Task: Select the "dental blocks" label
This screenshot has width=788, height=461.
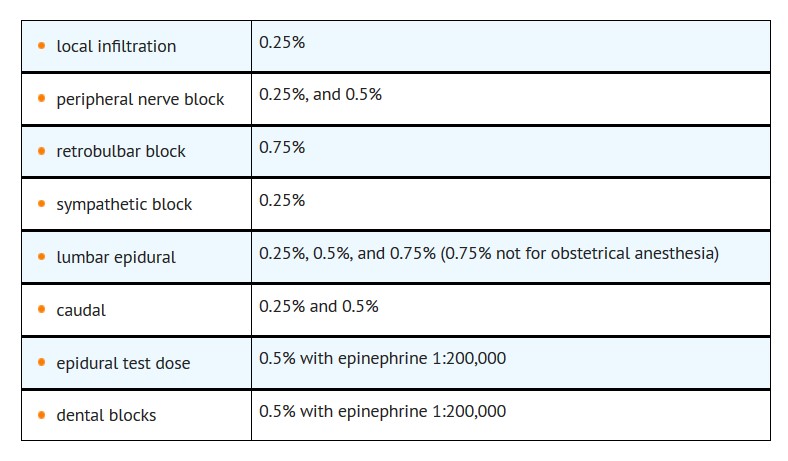Action: coord(106,415)
